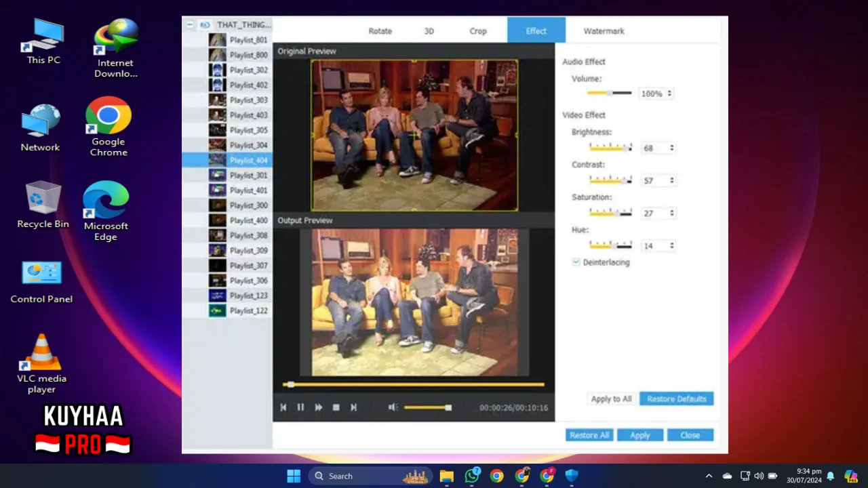
Task: Select Playlist_122 in the list
Action: tap(227, 310)
